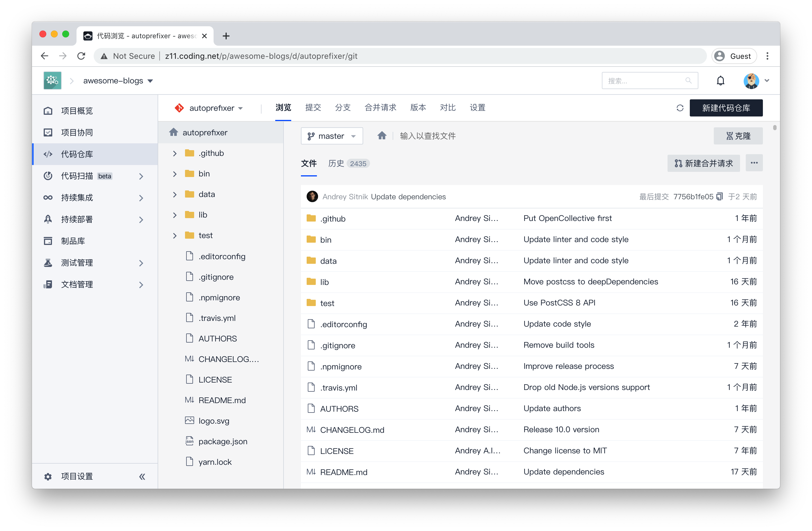The image size is (812, 531).
Task: Expand the test folder in tree
Action: click(175, 236)
